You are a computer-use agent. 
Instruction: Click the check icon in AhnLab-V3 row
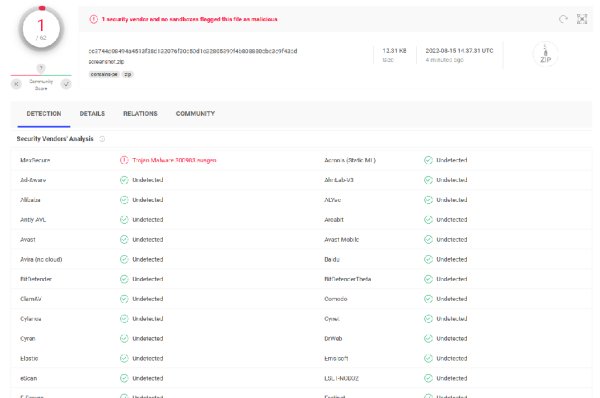point(428,180)
